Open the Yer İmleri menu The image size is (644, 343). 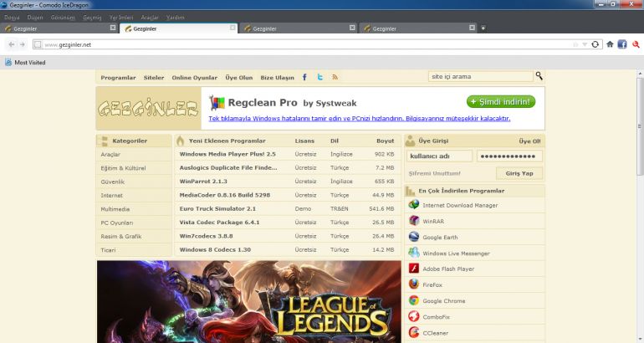point(121,18)
